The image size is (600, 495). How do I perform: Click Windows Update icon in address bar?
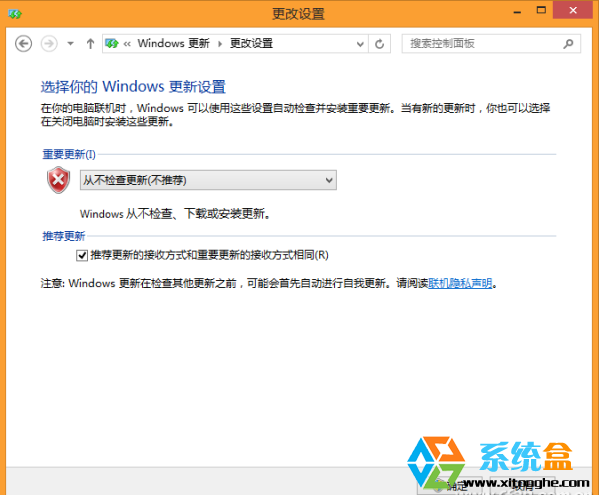(112, 44)
